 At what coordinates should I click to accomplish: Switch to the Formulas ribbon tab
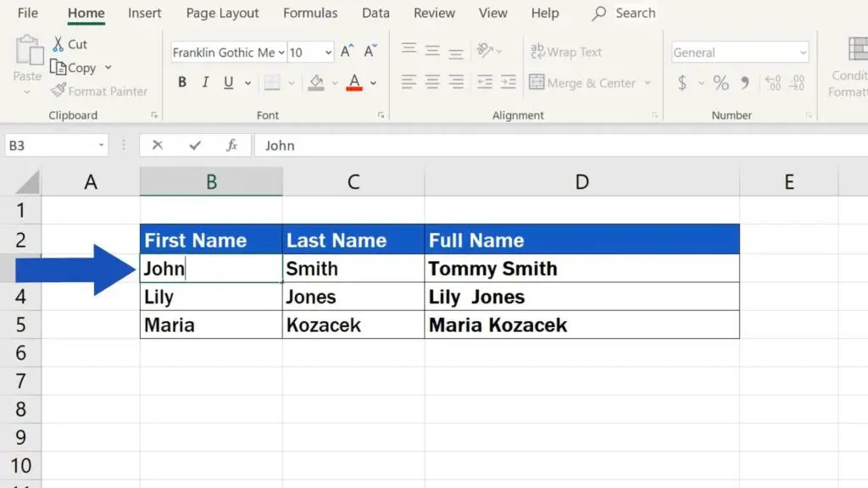coord(310,13)
